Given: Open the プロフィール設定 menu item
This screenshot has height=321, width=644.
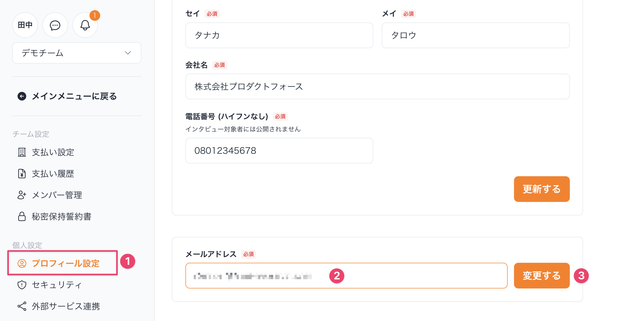Looking at the screenshot, I should (65, 263).
